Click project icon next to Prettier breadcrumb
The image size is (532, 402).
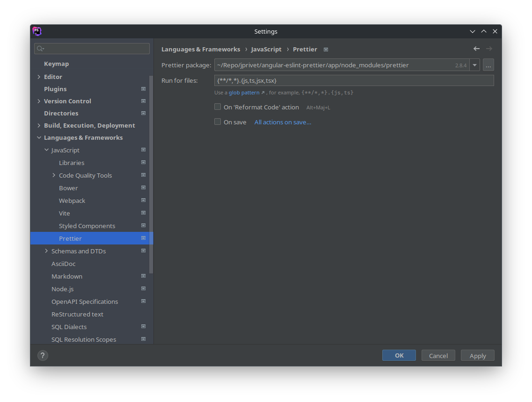[326, 50]
